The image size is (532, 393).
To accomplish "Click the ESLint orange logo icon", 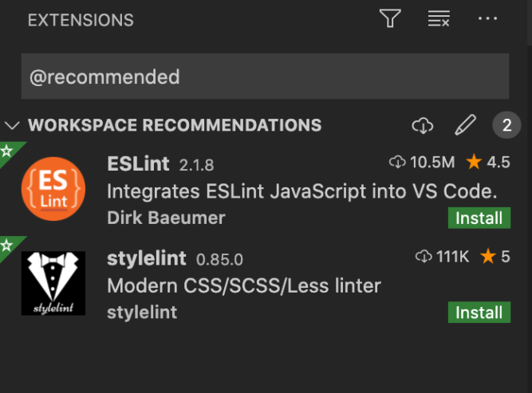I will point(53,189).
